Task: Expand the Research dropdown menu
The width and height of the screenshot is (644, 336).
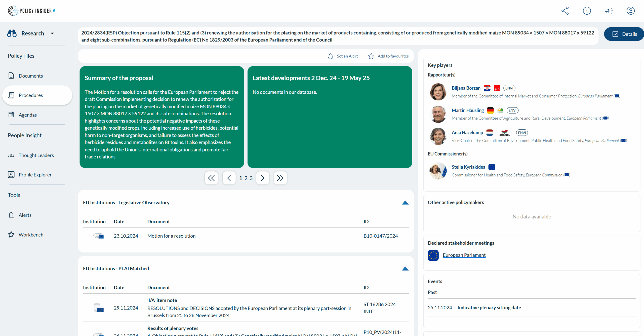Action: point(52,33)
